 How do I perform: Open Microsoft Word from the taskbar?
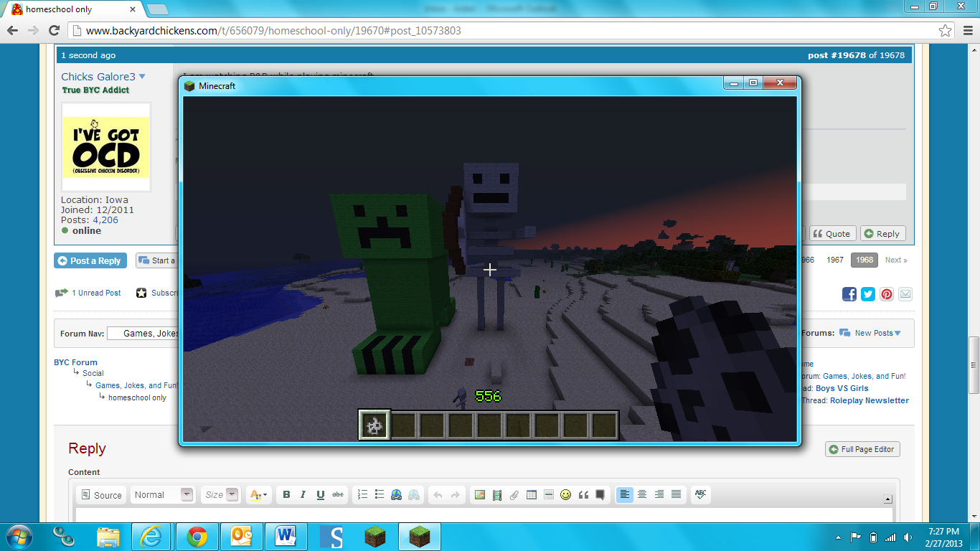pyautogui.click(x=286, y=536)
